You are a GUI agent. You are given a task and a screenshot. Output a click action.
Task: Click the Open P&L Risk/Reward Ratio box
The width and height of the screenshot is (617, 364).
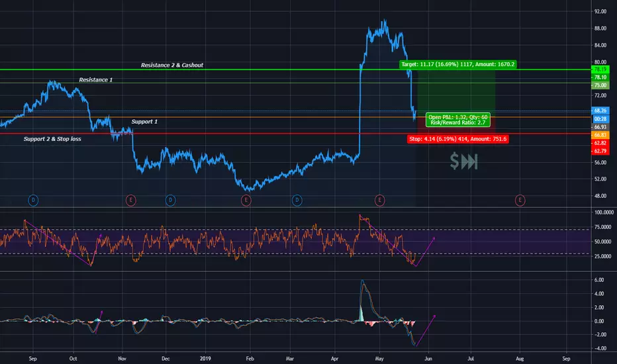(457, 120)
